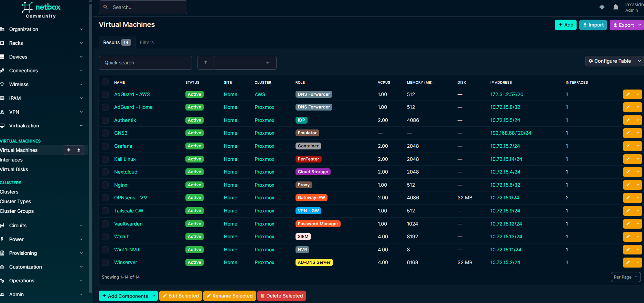Edit the Wazuh row with pencil icon
This screenshot has height=303, width=644.
pos(628,237)
